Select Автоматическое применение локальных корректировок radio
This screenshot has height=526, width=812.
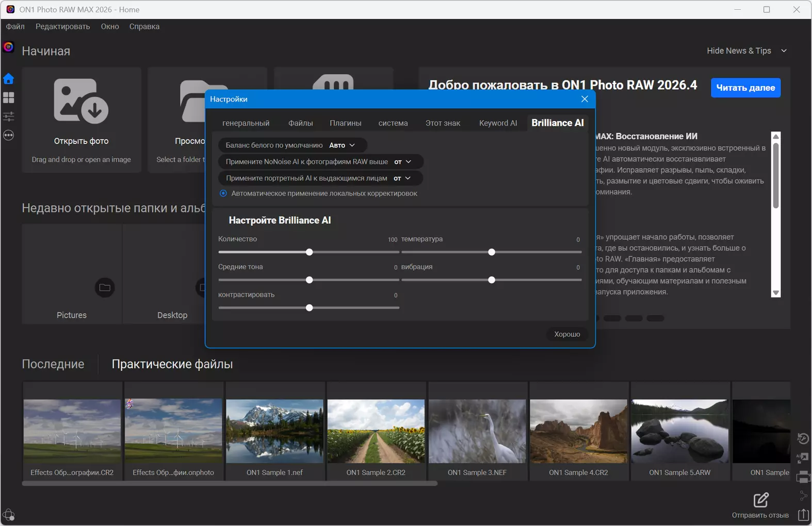223,193
